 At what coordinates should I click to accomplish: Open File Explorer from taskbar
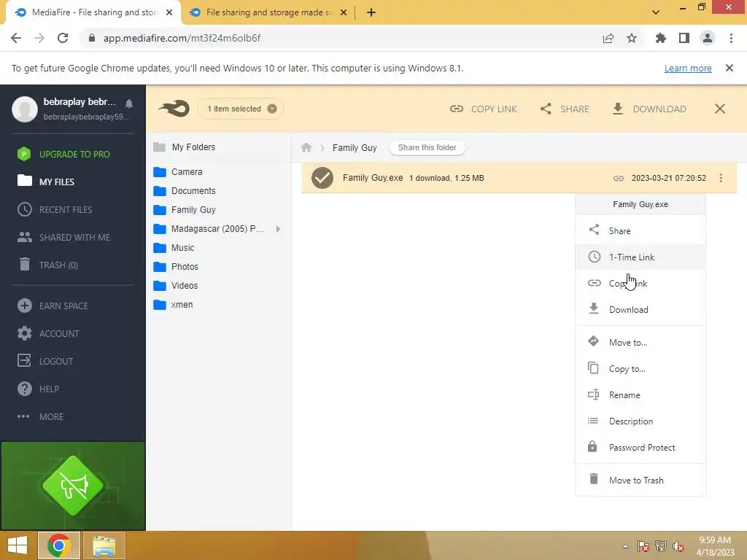coord(104,545)
